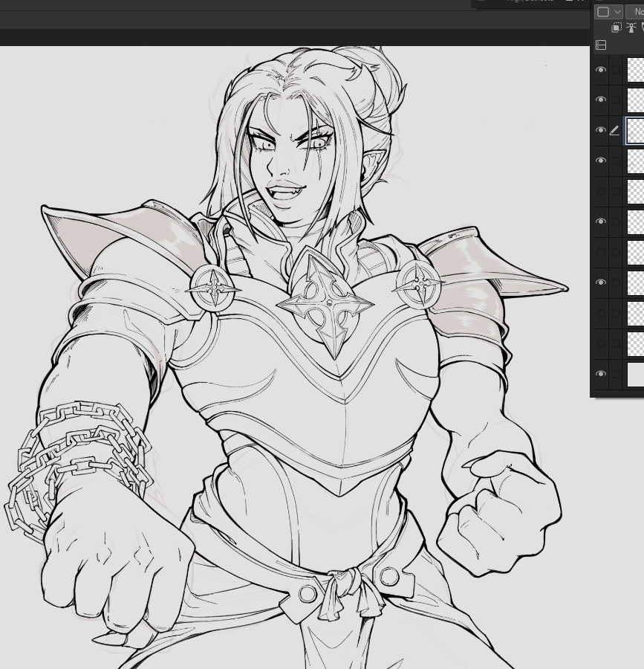Tick the second-column box of second layer
644x669 pixels.
616,100
